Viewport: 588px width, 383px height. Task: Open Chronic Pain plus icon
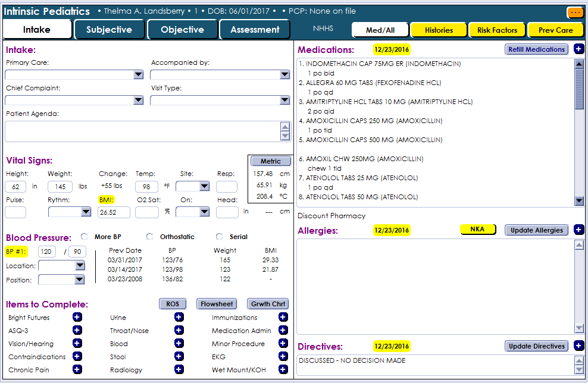77,370
